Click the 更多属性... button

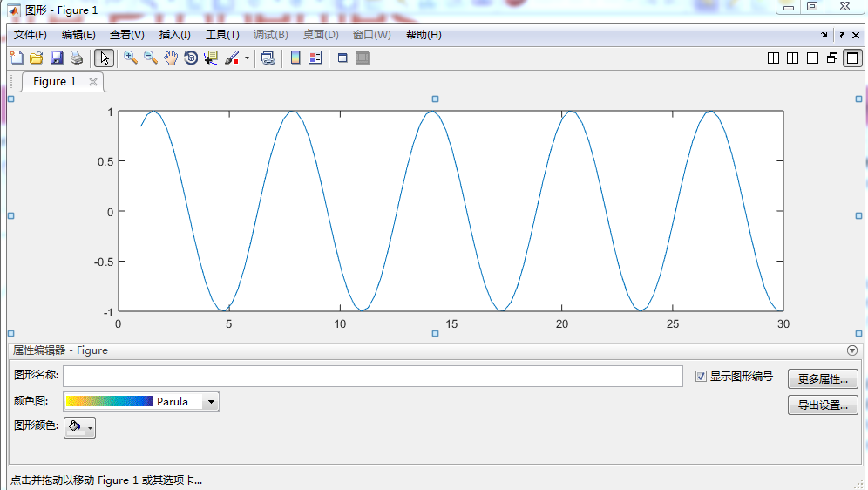click(x=823, y=379)
